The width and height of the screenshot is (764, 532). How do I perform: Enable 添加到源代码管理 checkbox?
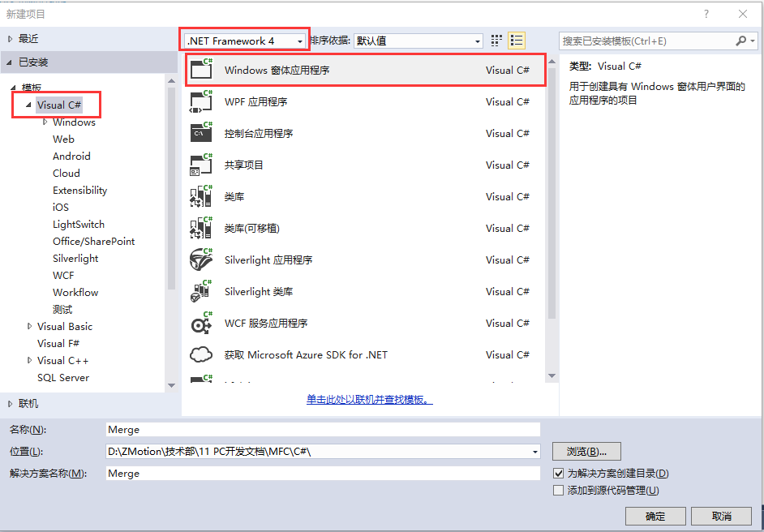coord(559,489)
